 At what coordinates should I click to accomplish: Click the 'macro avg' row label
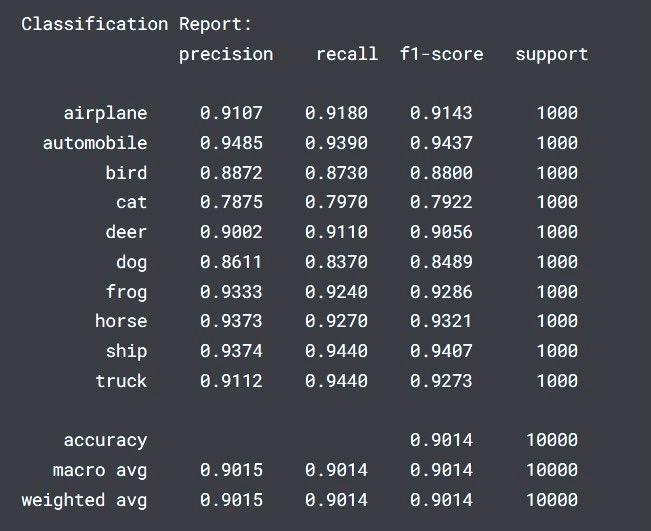pos(100,470)
